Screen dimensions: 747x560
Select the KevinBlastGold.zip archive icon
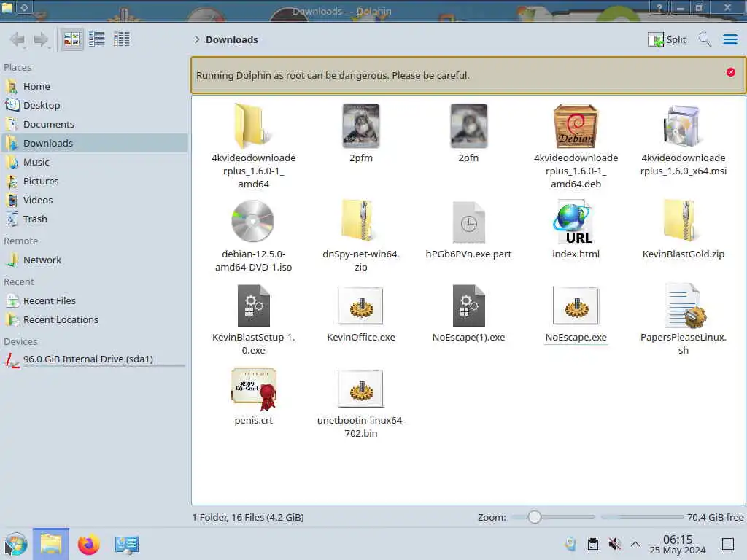click(x=683, y=220)
